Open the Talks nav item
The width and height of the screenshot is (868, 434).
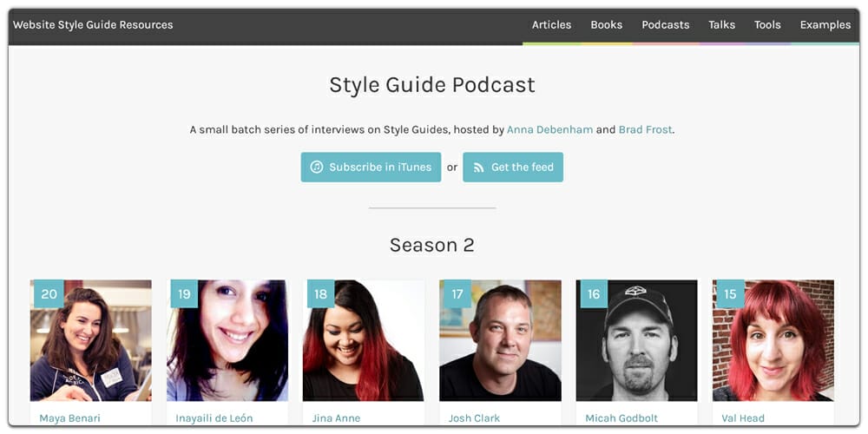(722, 25)
